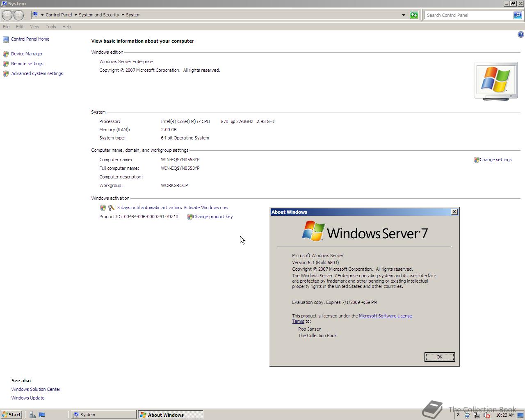
Task: Focus the Search Control Panel field
Action: tap(469, 15)
